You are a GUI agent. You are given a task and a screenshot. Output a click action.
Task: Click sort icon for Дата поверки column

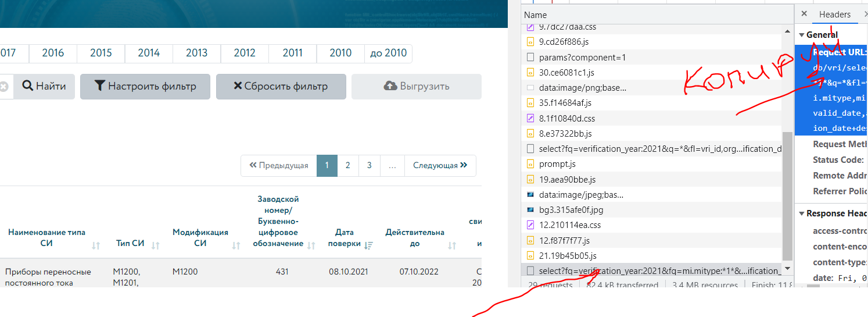pos(368,246)
